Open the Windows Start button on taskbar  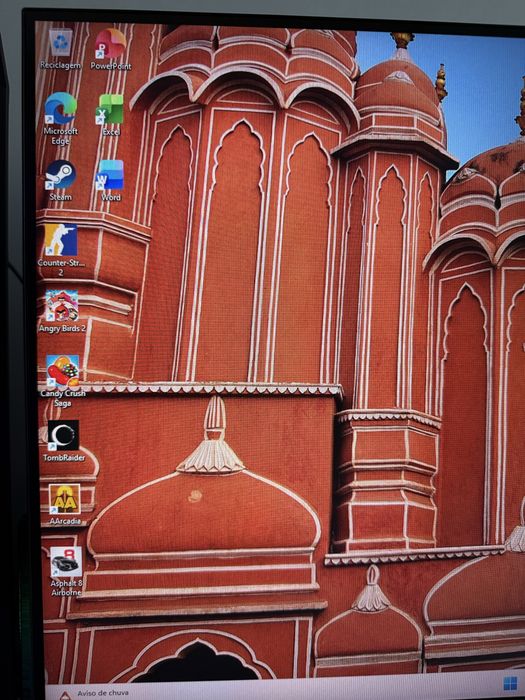click(510, 683)
